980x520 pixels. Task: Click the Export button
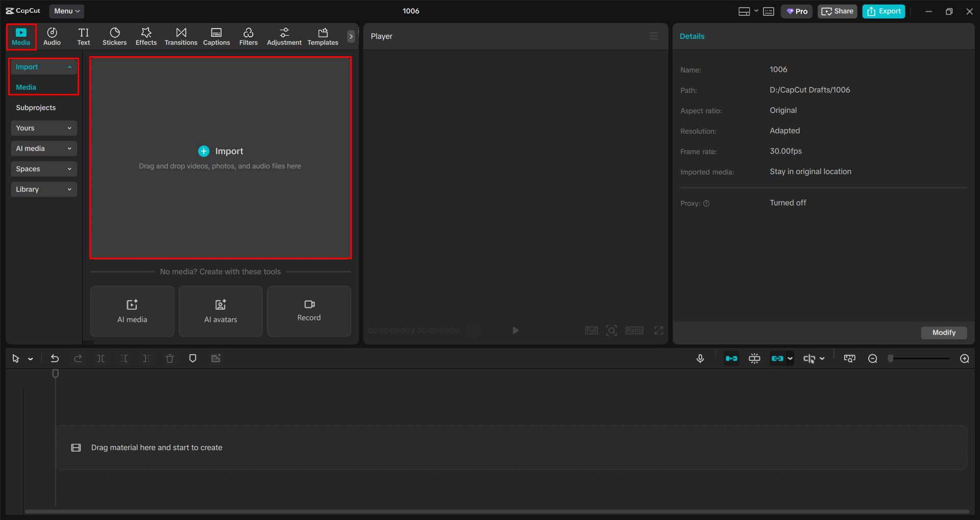883,11
